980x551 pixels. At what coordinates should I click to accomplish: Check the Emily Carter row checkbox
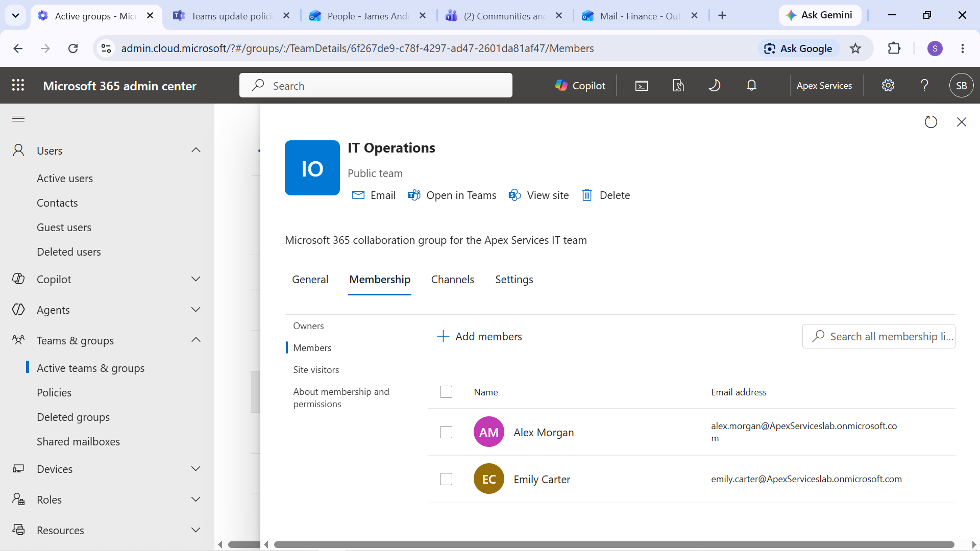pos(446,479)
